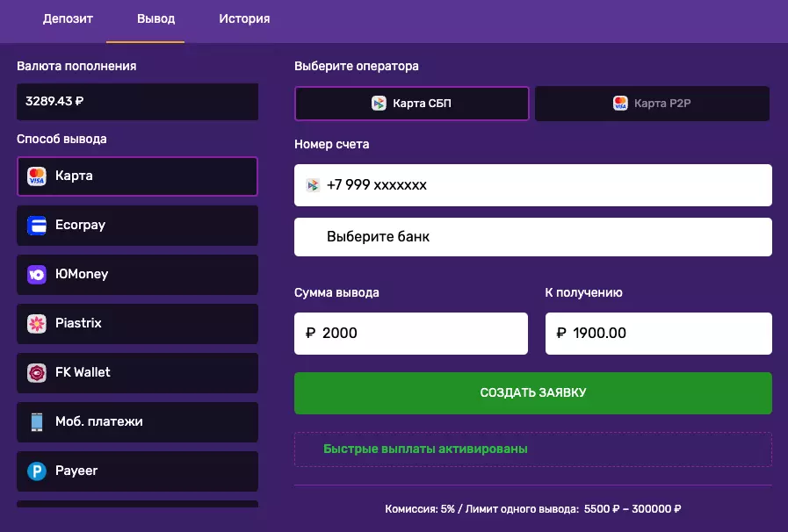Click the Visa/Mastercard icon beside Карта
Image resolution: width=788 pixels, height=532 pixels.
36,176
